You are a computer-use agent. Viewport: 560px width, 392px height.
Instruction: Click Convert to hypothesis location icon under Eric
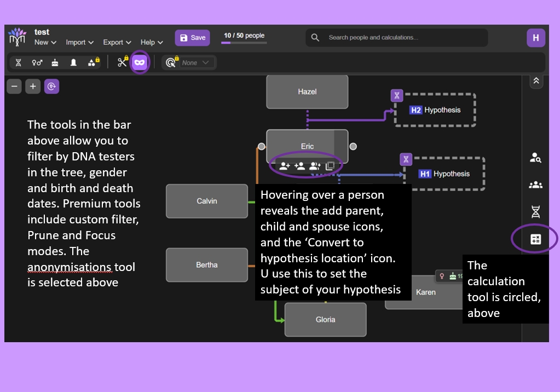click(x=330, y=166)
